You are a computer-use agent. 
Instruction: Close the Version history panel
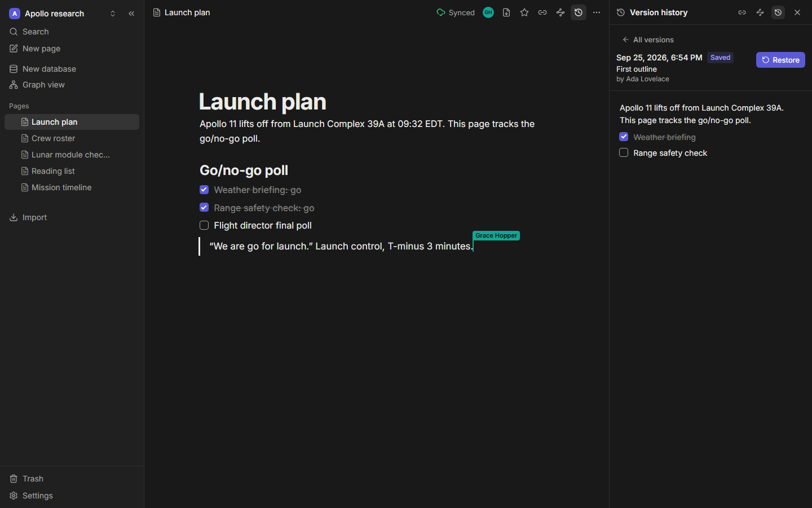pyautogui.click(x=797, y=12)
